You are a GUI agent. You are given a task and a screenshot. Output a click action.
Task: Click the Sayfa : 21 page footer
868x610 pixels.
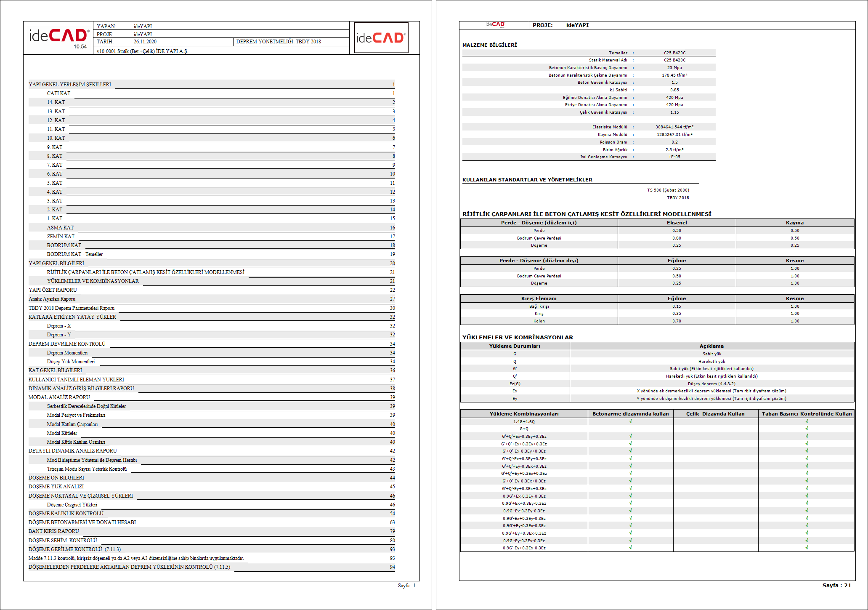click(x=836, y=585)
